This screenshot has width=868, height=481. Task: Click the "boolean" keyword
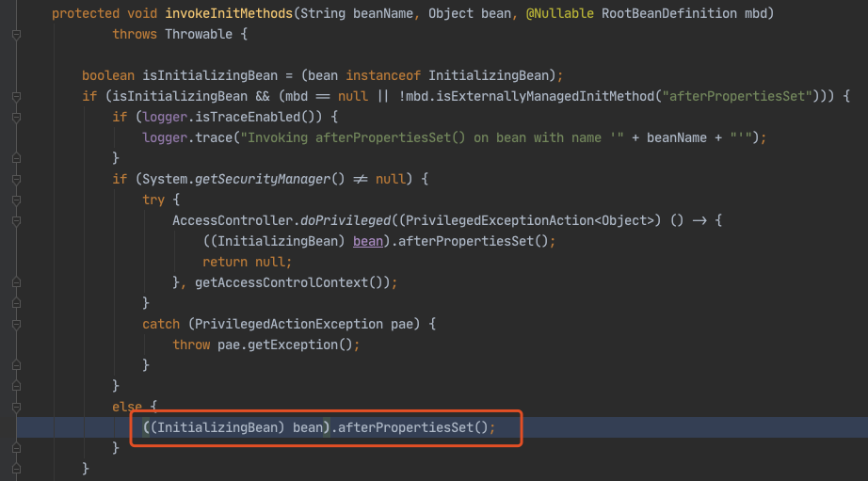[108, 76]
